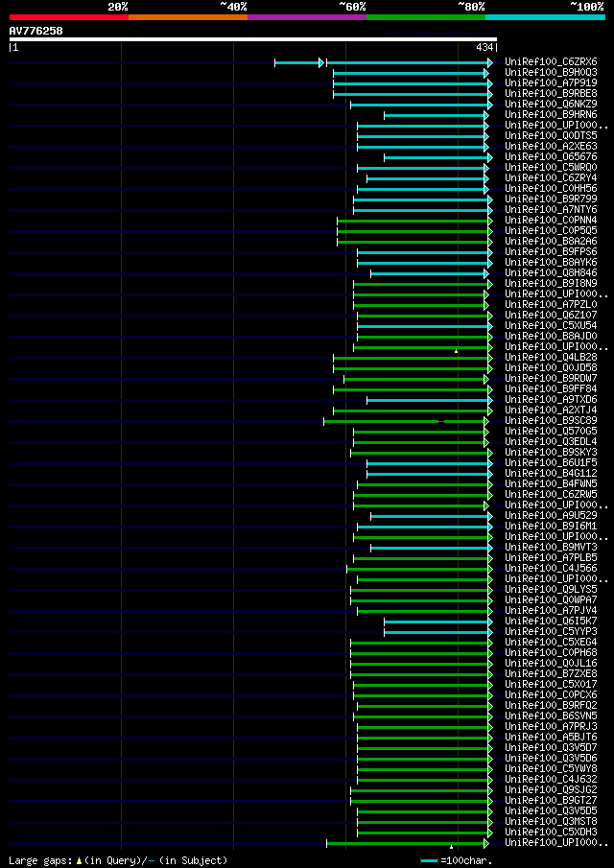Select the green ~80% identity color segment
This screenshot has height=868, width=614.
click(426, 17)
